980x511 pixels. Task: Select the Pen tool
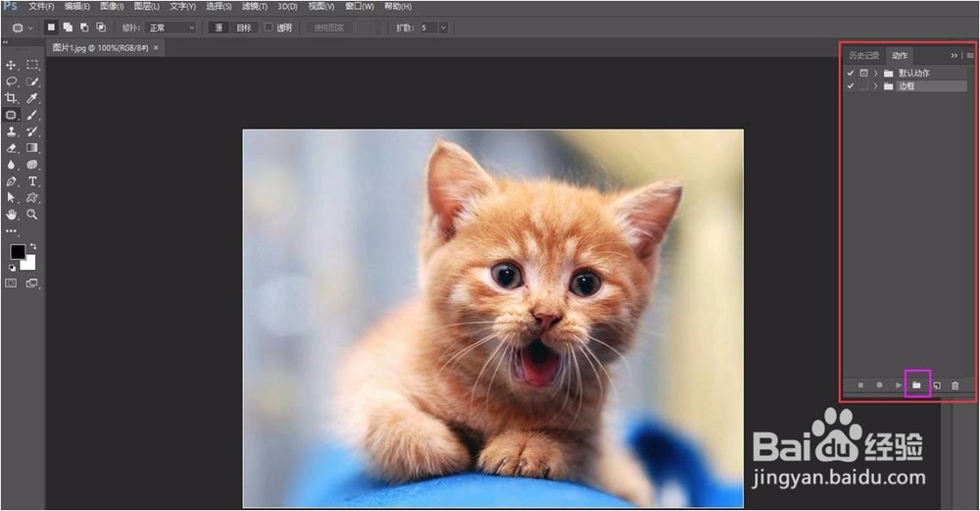[11, 181]
